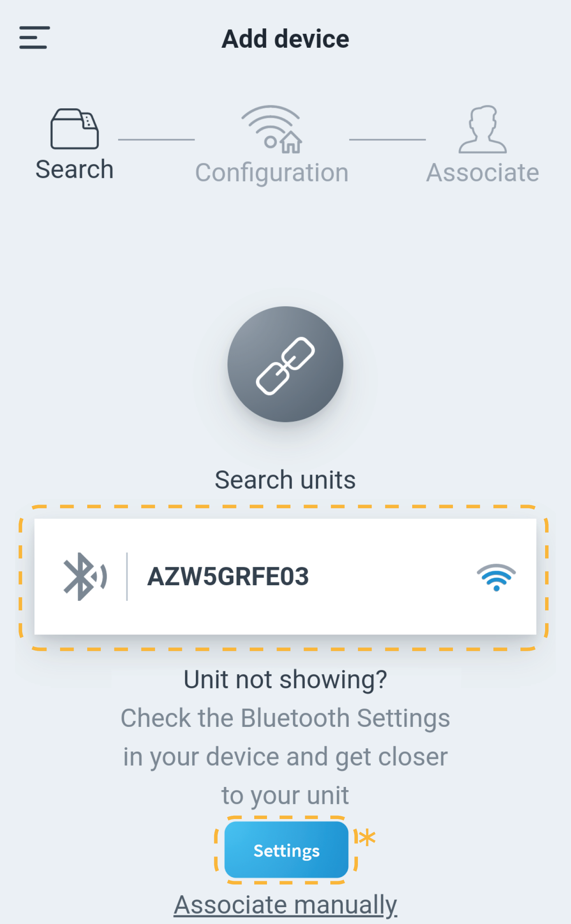
Task: Click the Associate manually link
Action: (x=285, y=905)
